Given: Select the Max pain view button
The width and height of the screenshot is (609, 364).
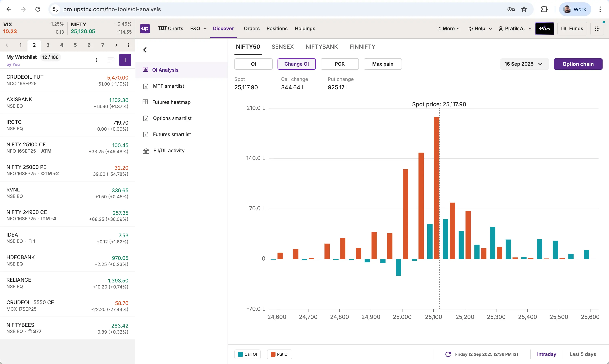Looking at the screenshot, I should 382,64.
